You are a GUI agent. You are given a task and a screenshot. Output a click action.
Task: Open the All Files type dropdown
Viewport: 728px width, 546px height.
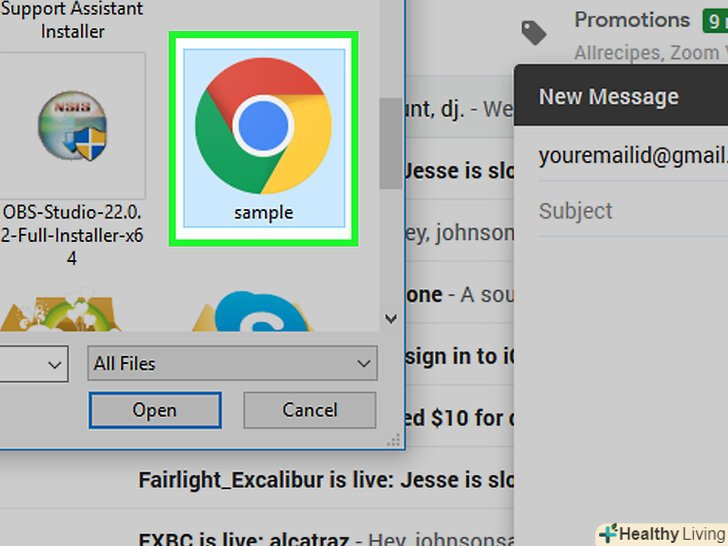tap(232, 363)
